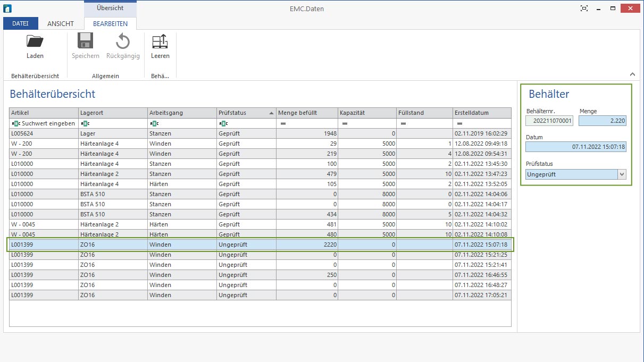Sort by the Prüfstatus column header
The width and height of the screenshot is (644, 362).
pyautogui.click(x=246, y=113)
